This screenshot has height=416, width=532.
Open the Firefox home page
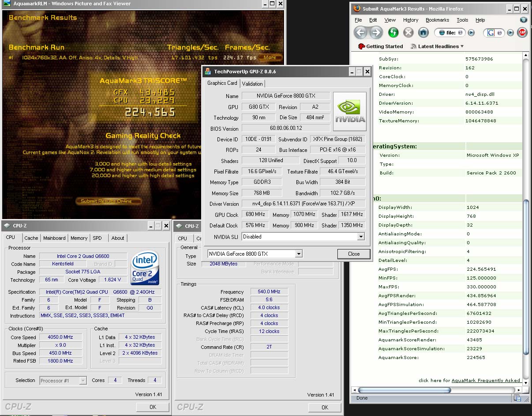click(423, 32)
